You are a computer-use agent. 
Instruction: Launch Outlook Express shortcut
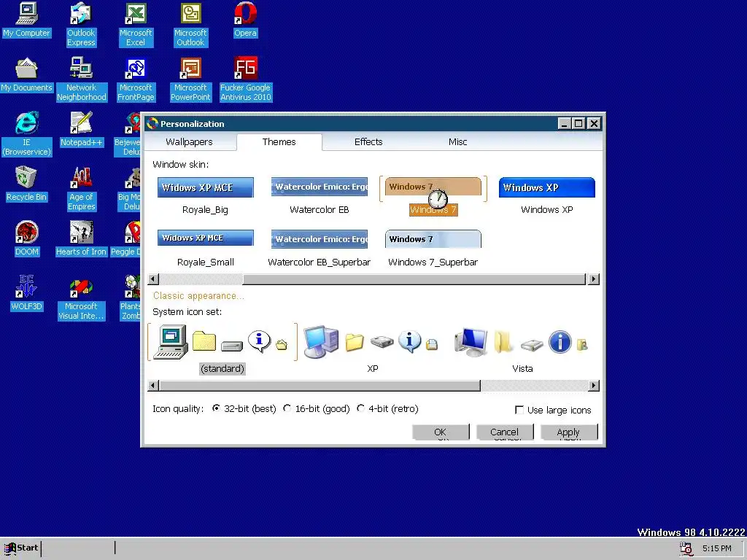[81, 25]
